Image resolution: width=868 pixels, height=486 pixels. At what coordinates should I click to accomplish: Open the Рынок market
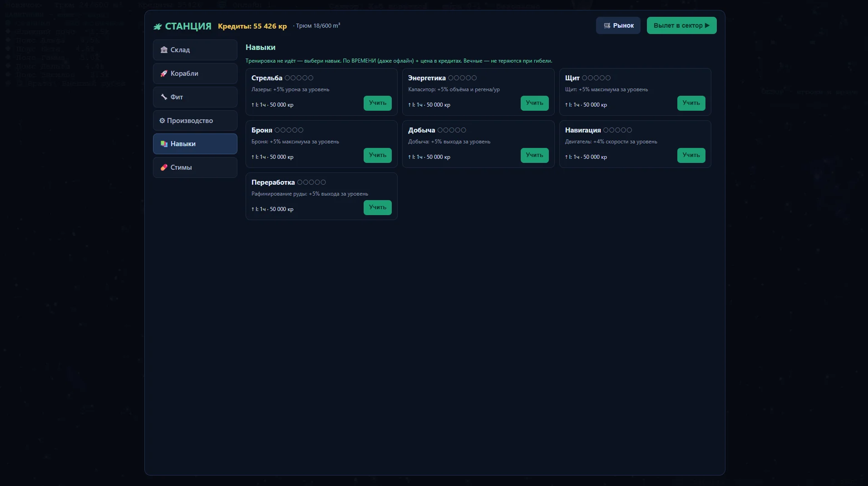coord(618,25)
